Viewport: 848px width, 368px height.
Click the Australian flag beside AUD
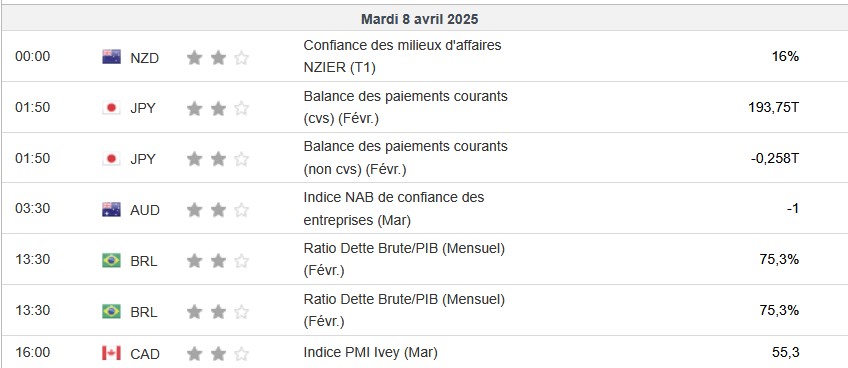coord(111,209)
